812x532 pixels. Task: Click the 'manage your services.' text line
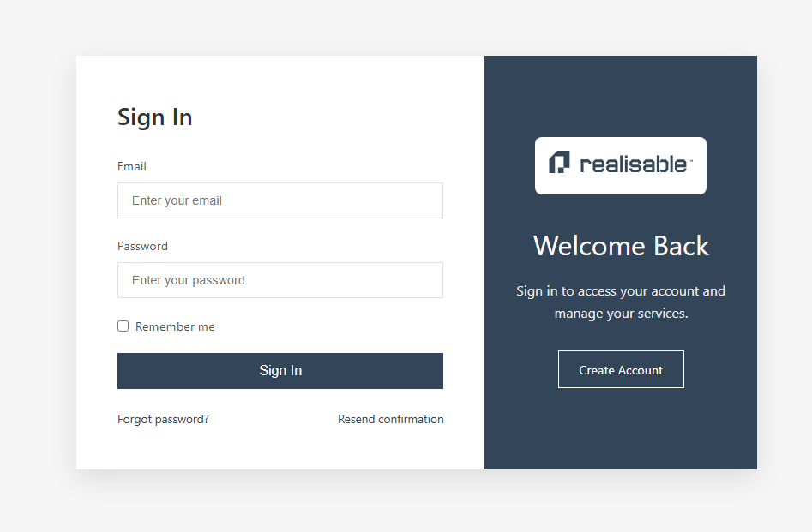point(621,314)
